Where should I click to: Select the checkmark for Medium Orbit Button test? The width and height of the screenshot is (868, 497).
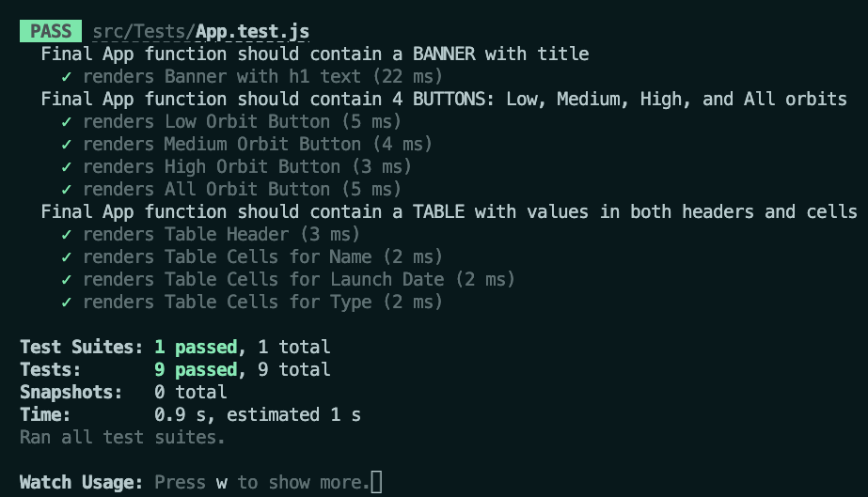tap(67, 145)
